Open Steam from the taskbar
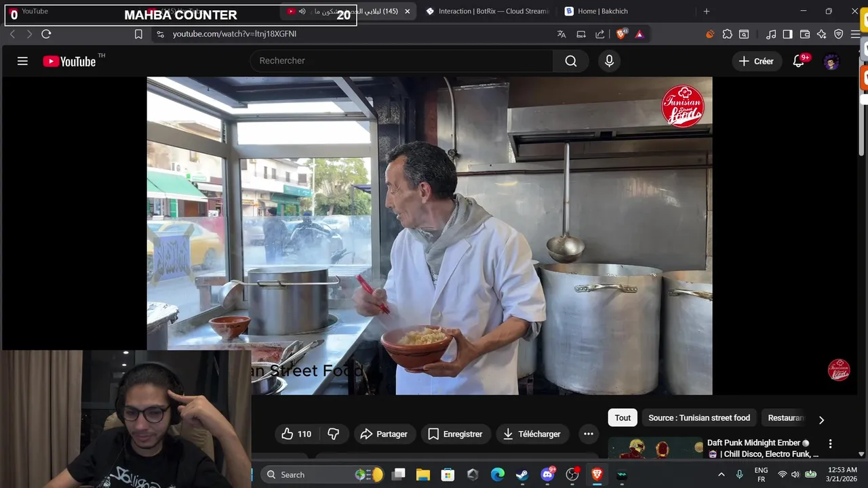The height and width of the screenshot is (488, 868). pyautogui.click(x=522, y=474)
